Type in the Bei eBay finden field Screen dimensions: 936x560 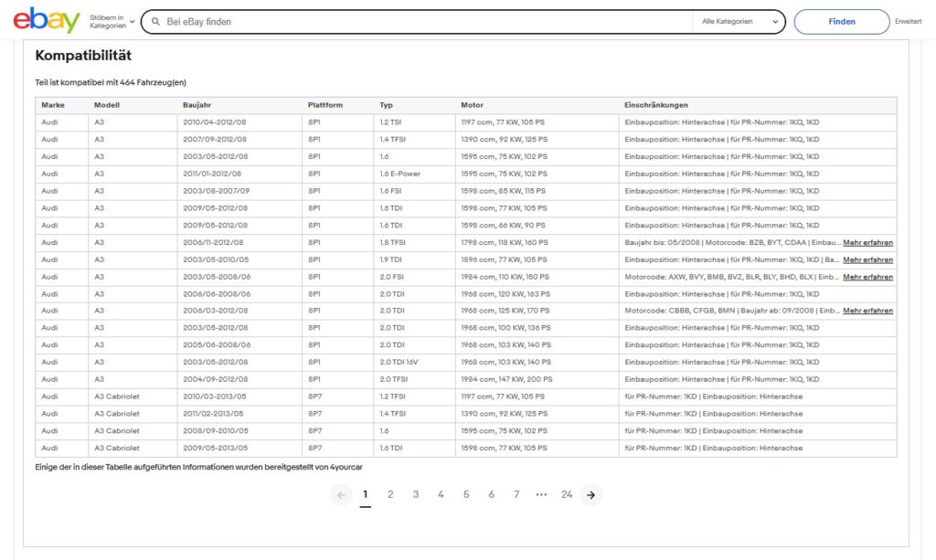[x=420, y=21]
